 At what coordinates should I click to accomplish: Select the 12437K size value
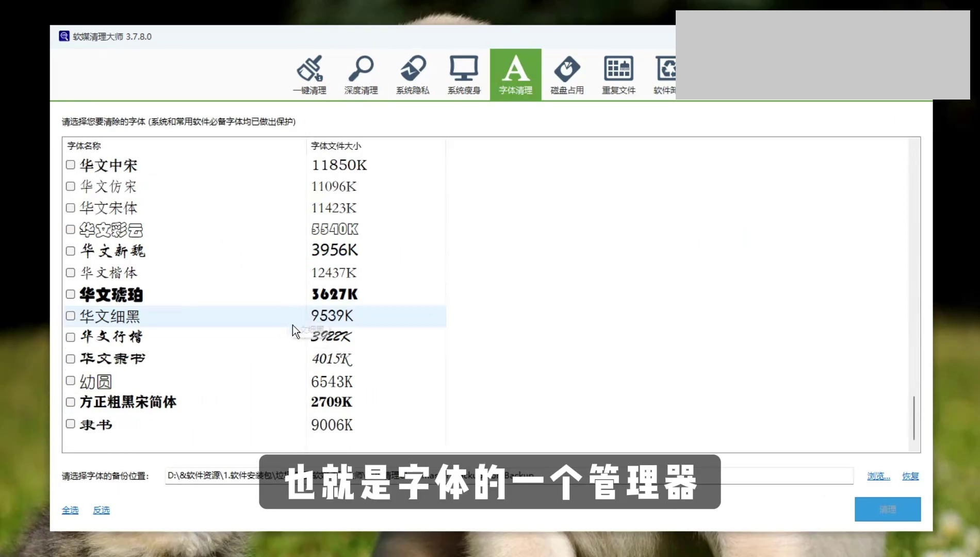pos(334,272)
